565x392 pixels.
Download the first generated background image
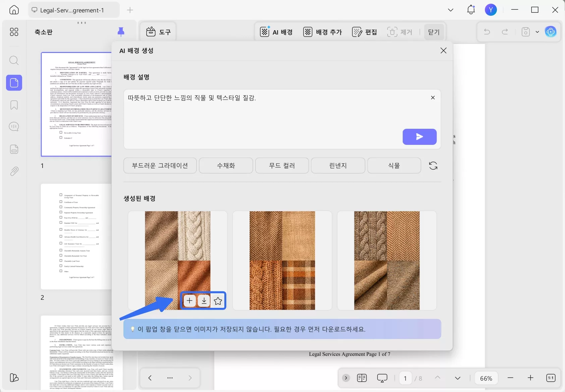(204, 300)
